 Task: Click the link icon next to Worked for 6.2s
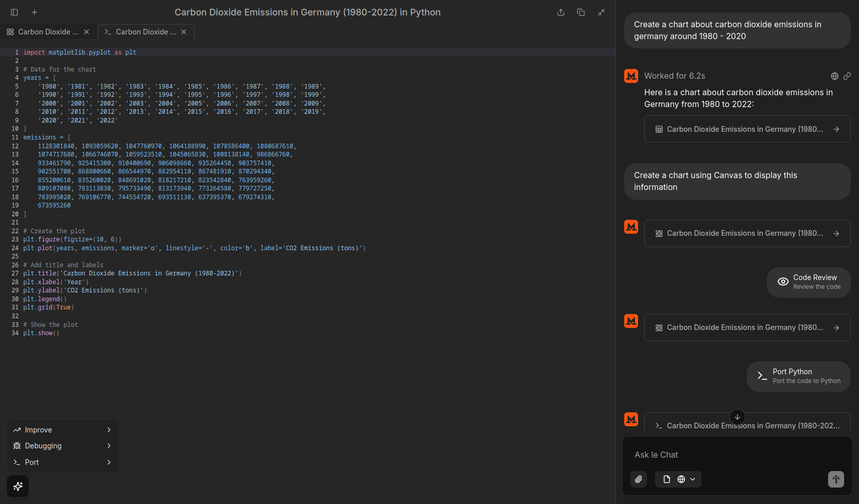(847, 76)
